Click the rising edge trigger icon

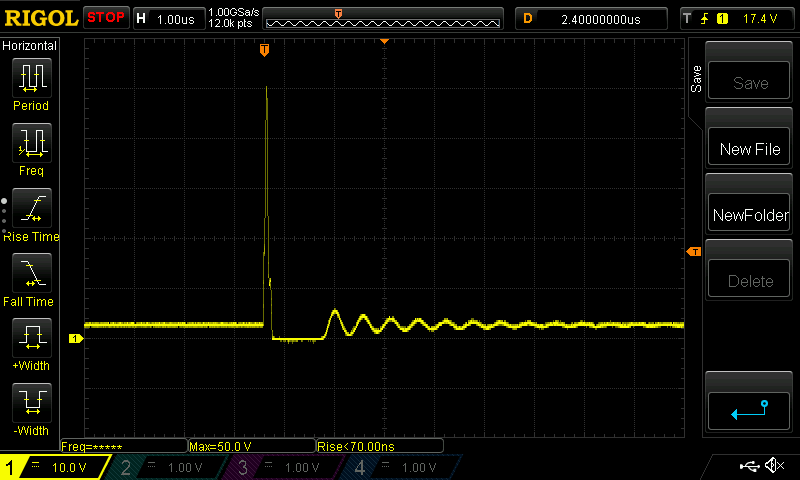coord(705,19)
